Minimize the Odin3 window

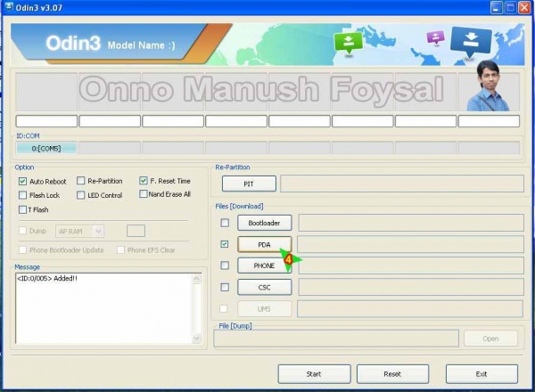pos(496,7)
